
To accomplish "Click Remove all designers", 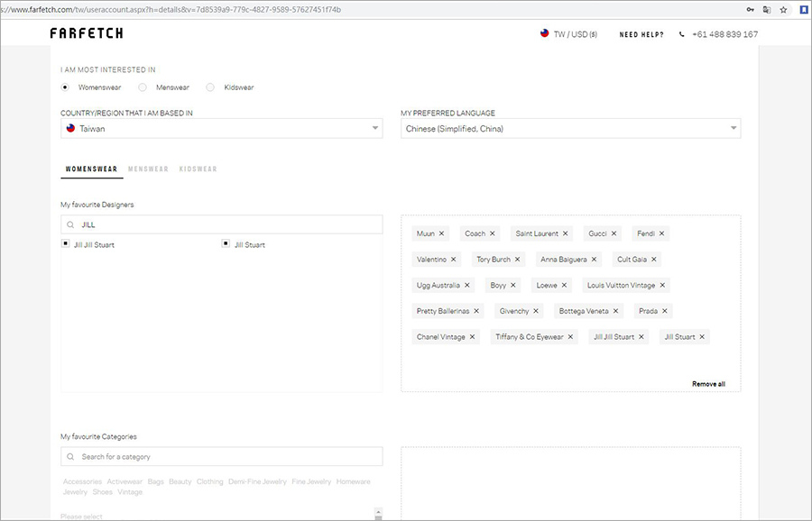I will 708,384.
